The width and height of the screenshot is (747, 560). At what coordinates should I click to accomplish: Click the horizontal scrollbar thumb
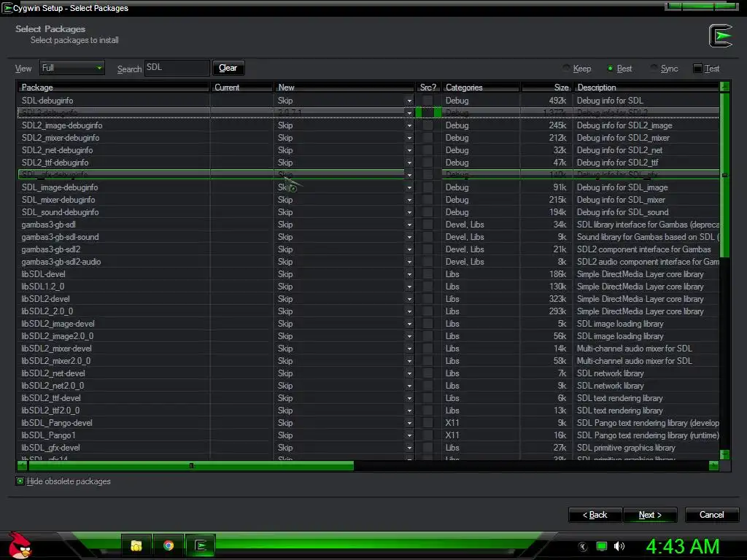[x=191, y=465]
